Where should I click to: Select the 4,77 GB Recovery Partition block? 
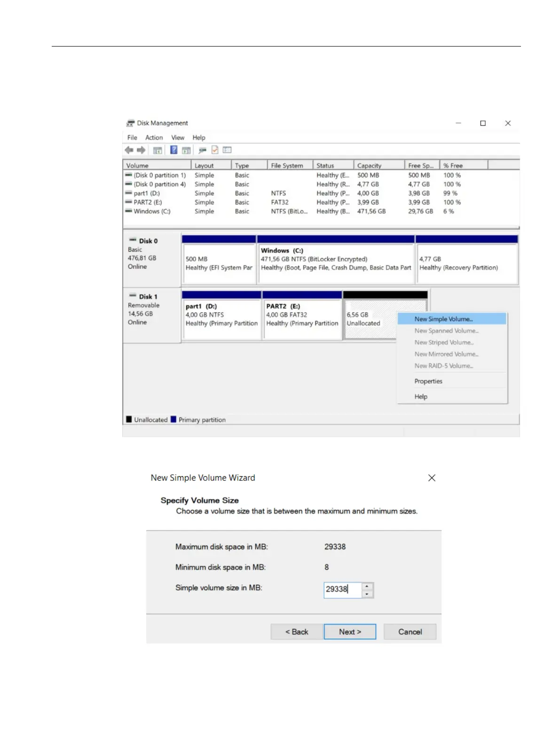[x=467, y=260]
